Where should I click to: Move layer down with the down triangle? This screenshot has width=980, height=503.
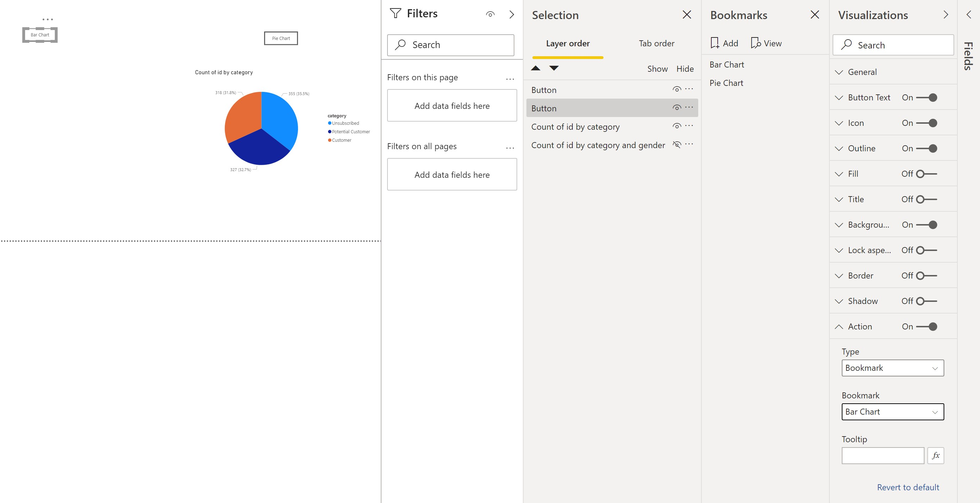554,68
